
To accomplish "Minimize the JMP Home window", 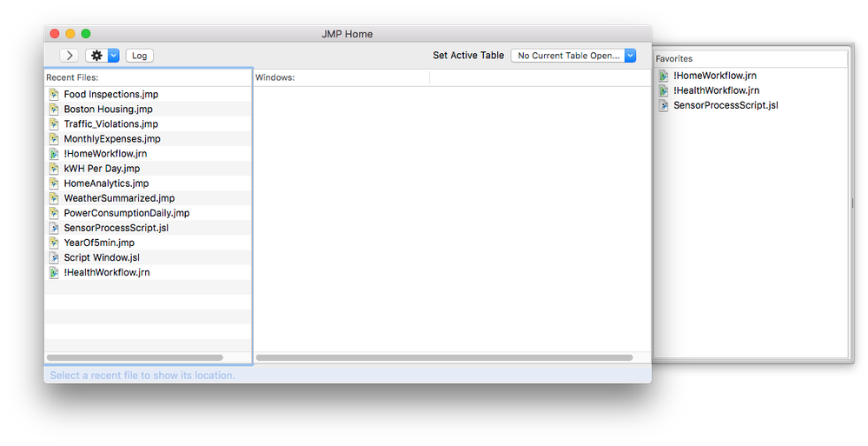I will pyautogui.click(x=70, y=34).
